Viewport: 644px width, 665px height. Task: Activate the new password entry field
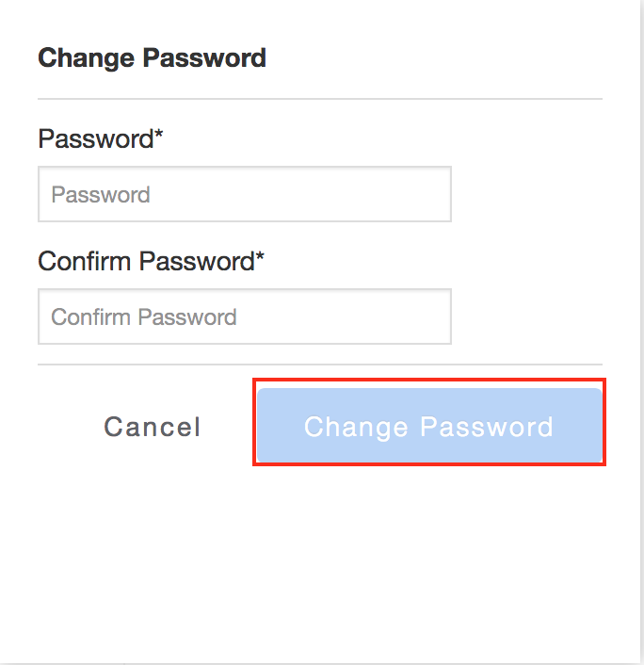tap(245, 195)
